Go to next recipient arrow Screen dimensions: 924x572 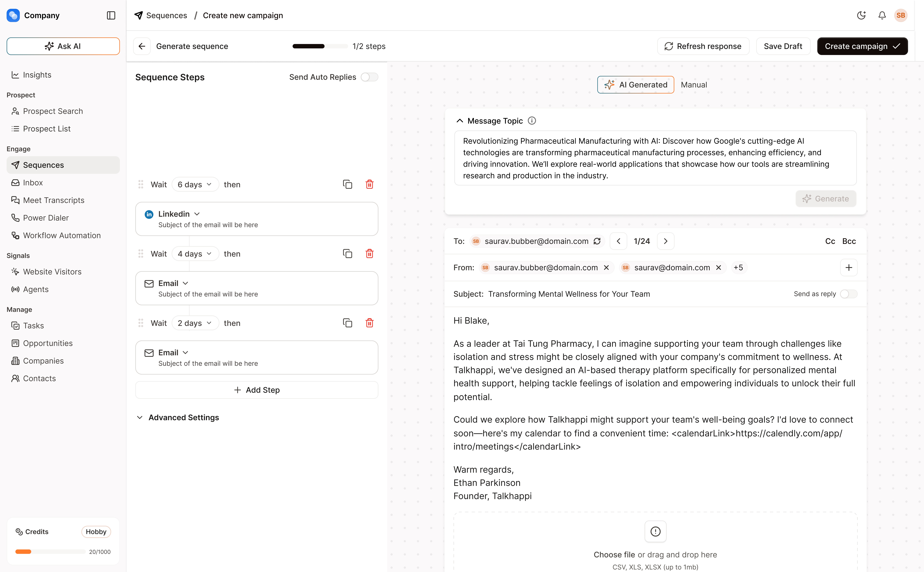click(665, 241)
